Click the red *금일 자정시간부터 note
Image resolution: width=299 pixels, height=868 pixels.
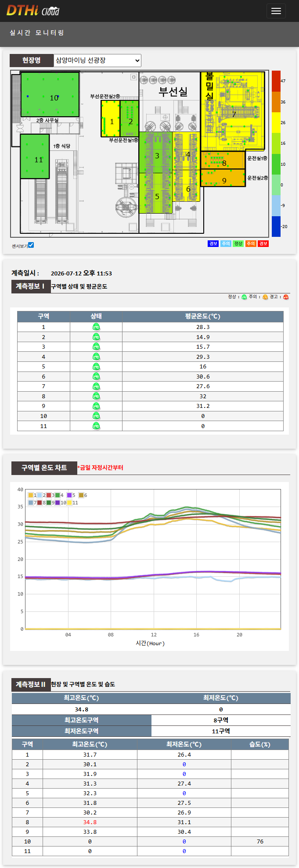[100, 468]
